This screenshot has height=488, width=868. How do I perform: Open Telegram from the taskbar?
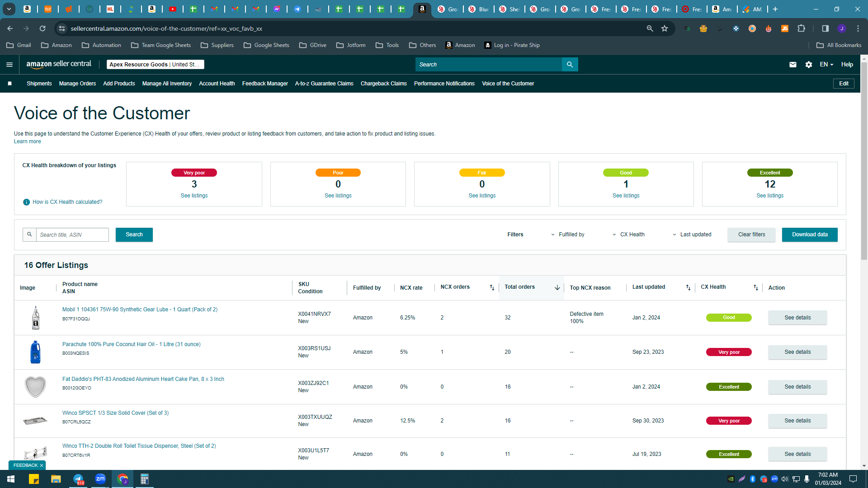[78, 479]
